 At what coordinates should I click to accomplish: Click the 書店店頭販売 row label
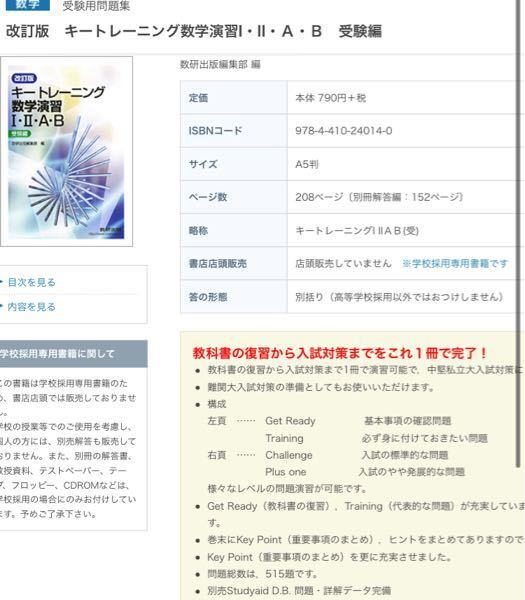click(218, 264)
